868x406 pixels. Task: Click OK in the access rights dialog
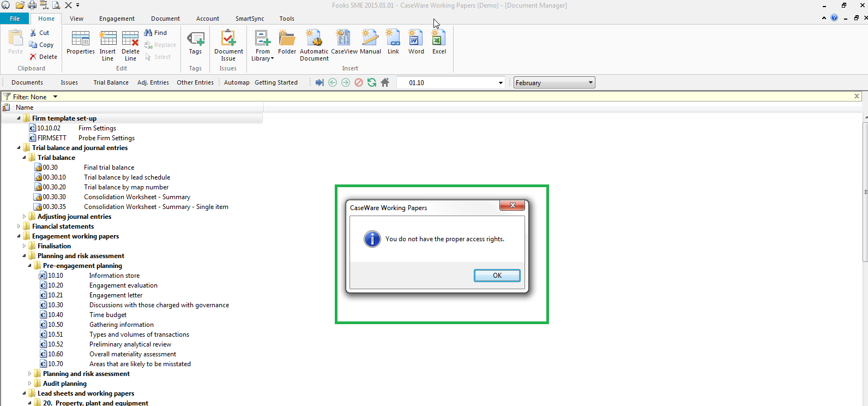pos(497,276)
